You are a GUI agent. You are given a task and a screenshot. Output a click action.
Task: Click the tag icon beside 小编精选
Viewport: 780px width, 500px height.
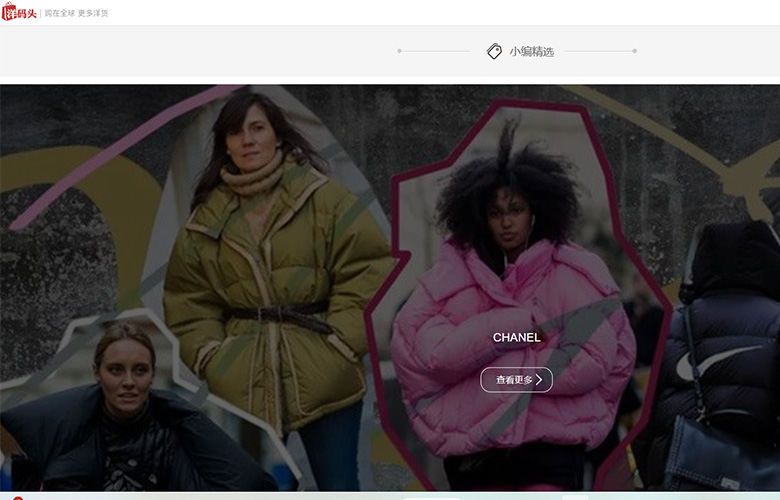[494, 51]
